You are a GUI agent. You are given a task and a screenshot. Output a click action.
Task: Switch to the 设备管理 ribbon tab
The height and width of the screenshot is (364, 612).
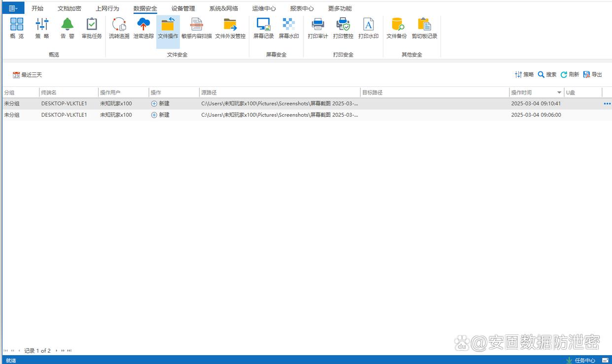(183, 8)
